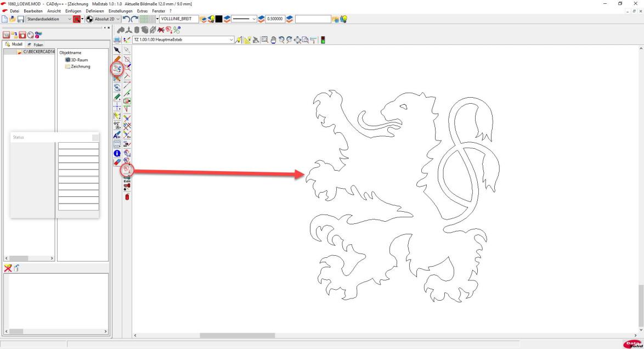Switch to the Modell tab
Viewport: 644px width, 349px height.
coord(14,44)
